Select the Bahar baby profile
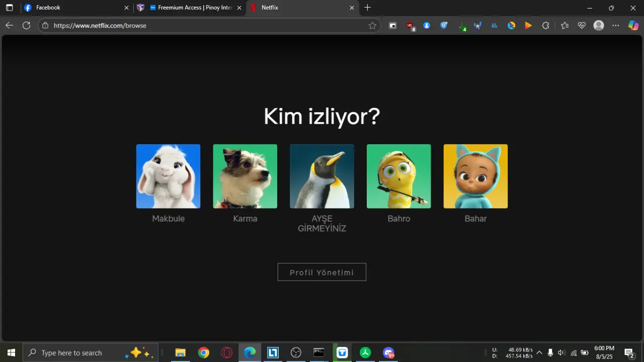The image size is (644, 362). tap(475, 176)
